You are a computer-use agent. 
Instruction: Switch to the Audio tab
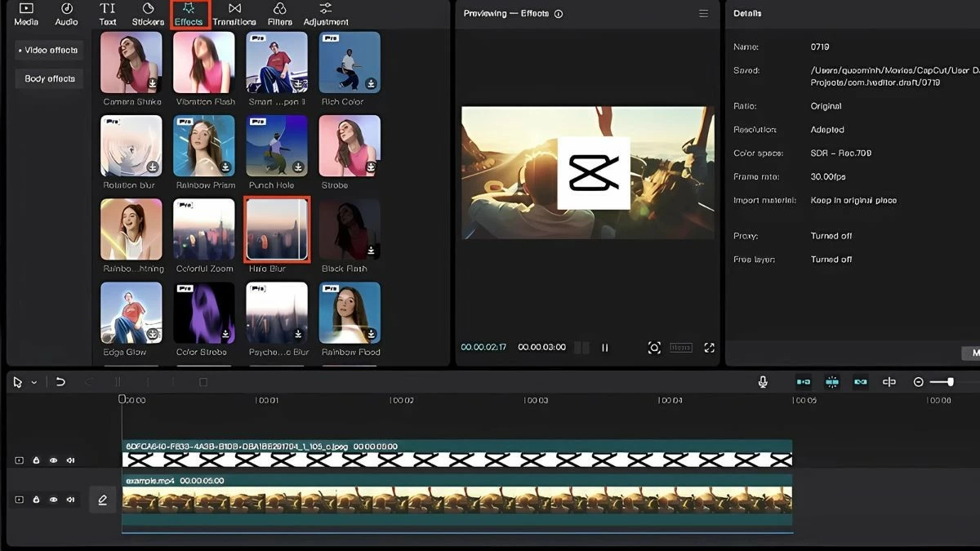[x=66, y=14]
